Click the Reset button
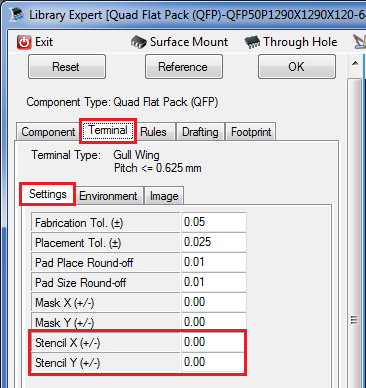This screenshot has height=388, width=366. pos(67,67)
